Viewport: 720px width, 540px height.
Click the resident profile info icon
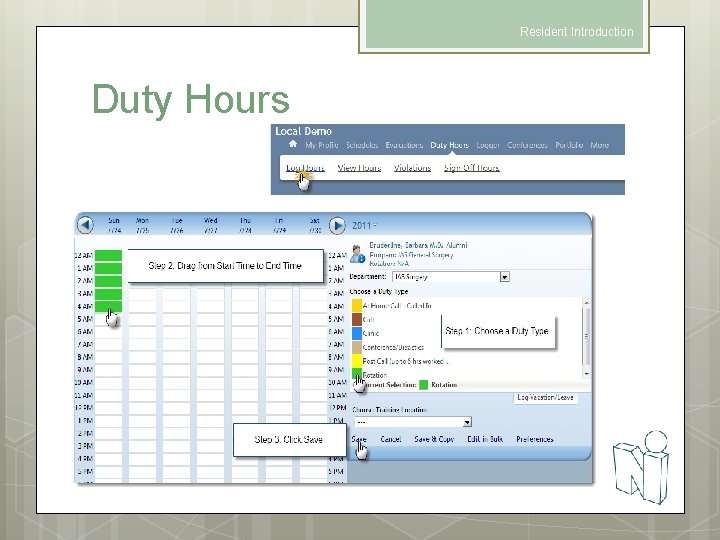tap(357, 254)
